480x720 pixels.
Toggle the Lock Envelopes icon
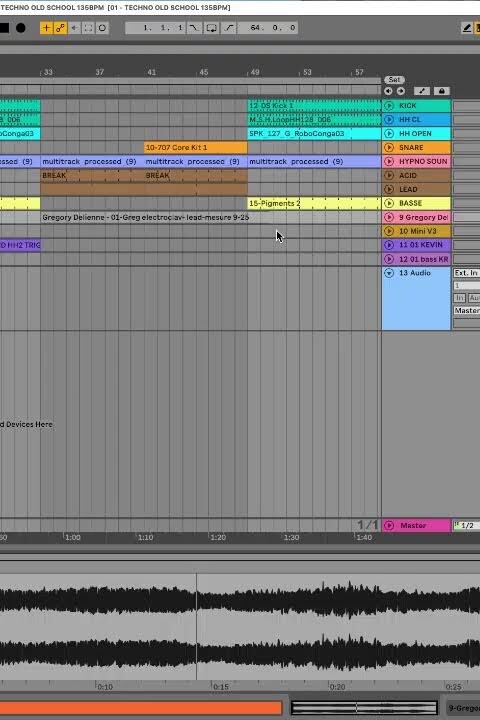[x=441, y=91]
